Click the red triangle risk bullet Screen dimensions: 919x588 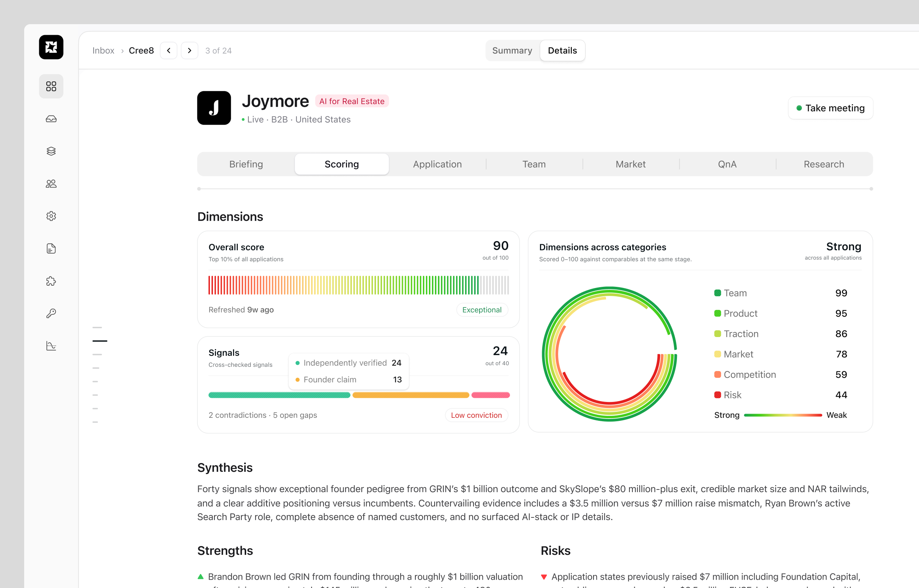click(544, 577)
